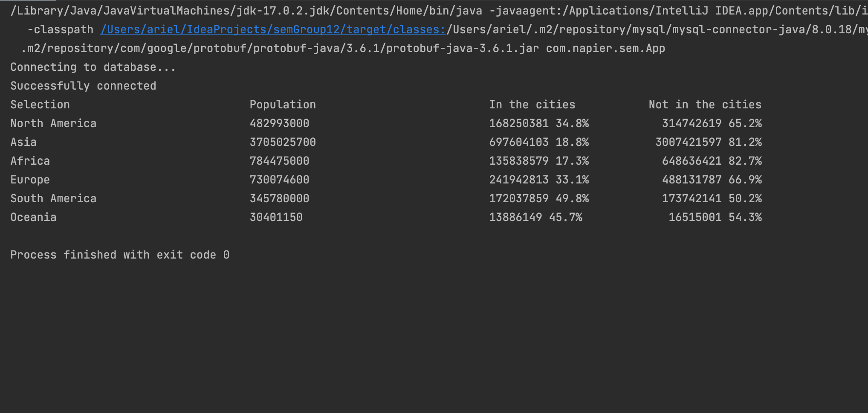Viewport: 868px width, 413px height.
Task: Click the 'In the cities' column header
Action: click(532, 105)
